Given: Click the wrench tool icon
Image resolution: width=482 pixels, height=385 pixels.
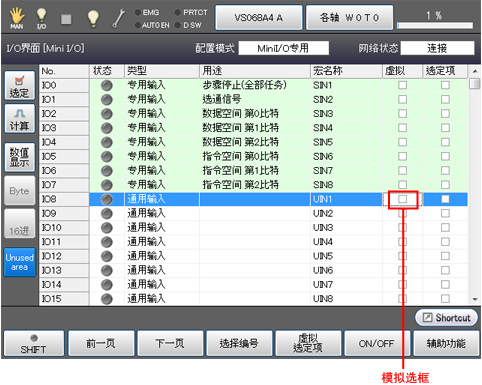Looking at the screenshot, I should (119, 18).
